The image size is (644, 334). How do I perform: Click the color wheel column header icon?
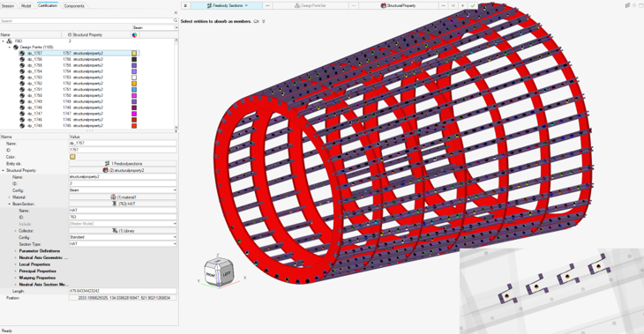(134, 35)
